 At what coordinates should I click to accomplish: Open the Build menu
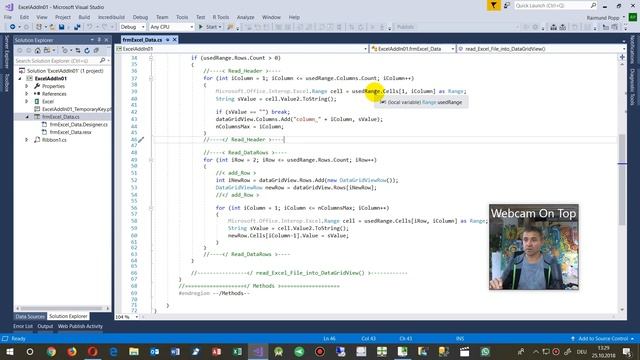(84, 17)
